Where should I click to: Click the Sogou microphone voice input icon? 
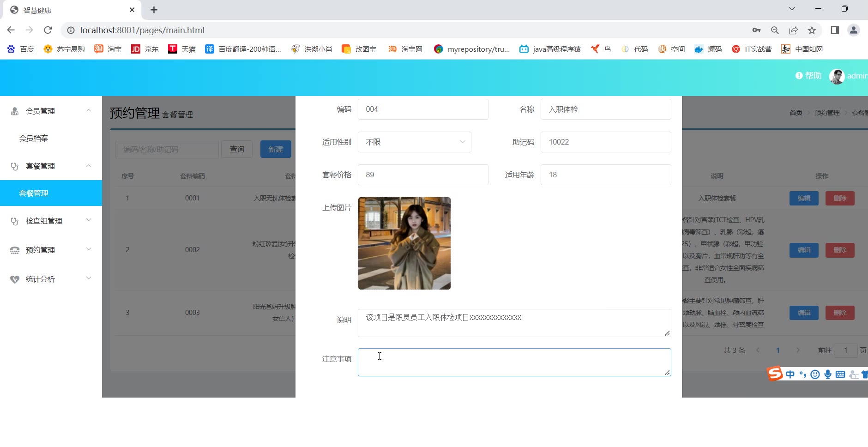[828, 375]
